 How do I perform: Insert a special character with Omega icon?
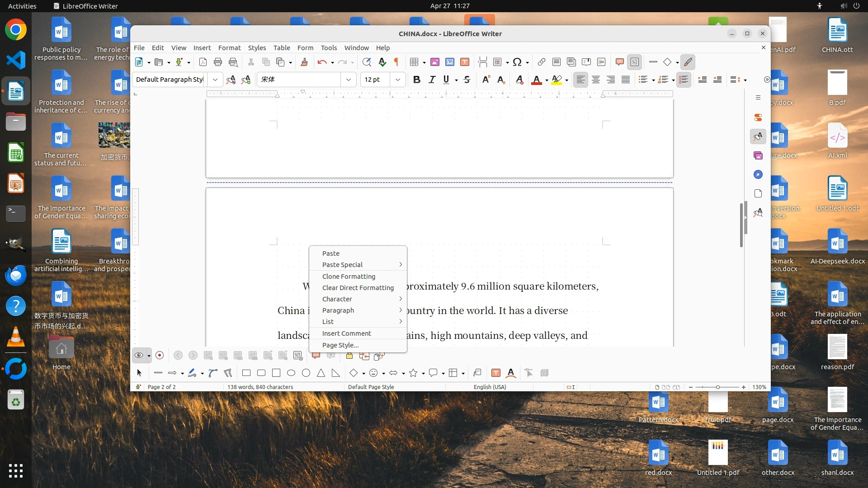517,62
